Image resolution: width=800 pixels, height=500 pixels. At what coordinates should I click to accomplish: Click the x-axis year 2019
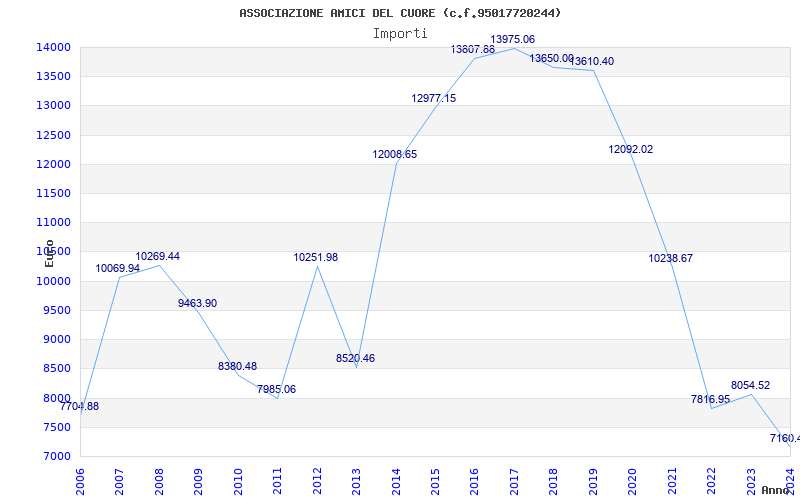[x=593, y=482]
